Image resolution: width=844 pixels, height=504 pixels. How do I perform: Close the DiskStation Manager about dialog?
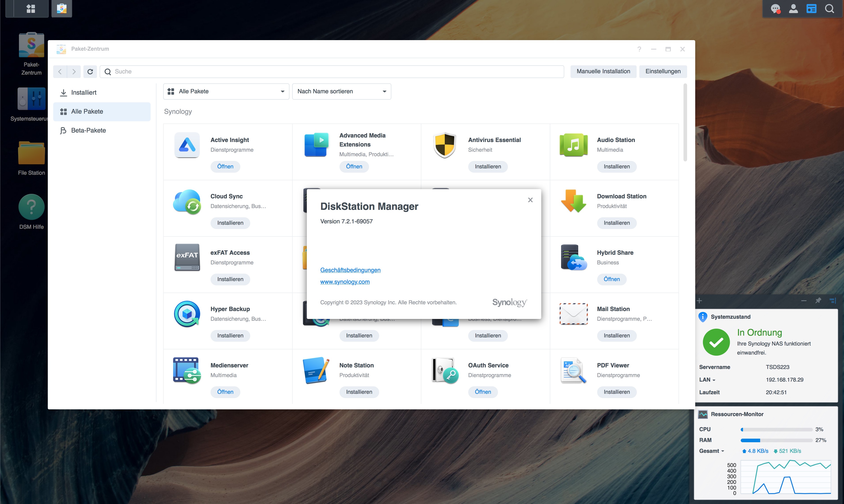tap(530, 200)
